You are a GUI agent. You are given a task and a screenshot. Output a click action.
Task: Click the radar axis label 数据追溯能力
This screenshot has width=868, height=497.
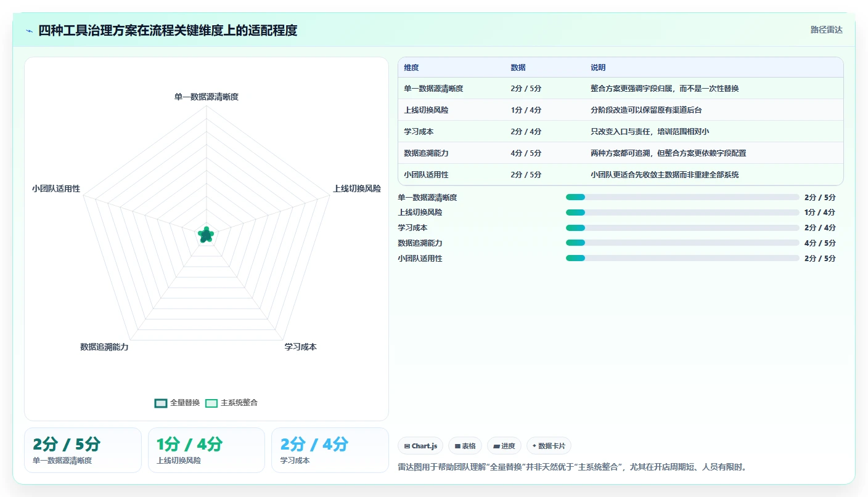point(104,347)
